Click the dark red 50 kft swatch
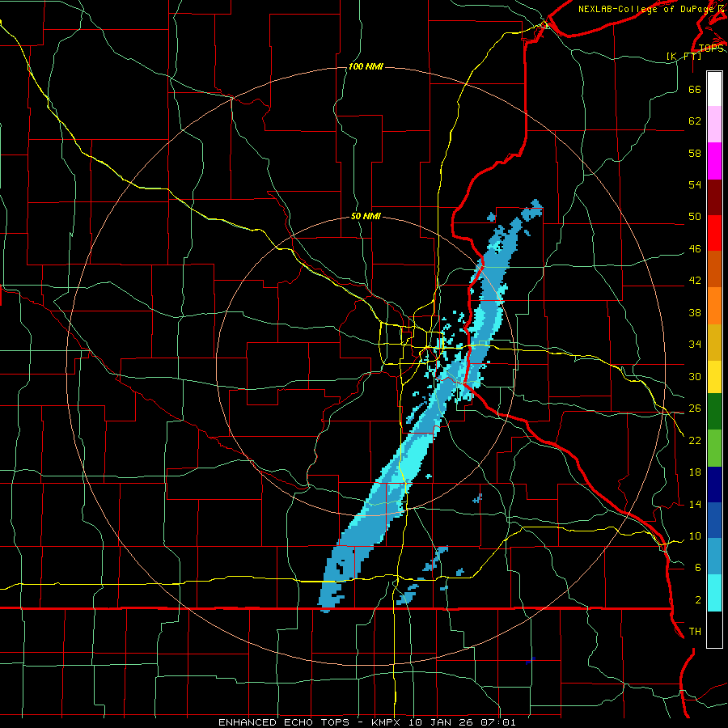 tap(714, 197)
